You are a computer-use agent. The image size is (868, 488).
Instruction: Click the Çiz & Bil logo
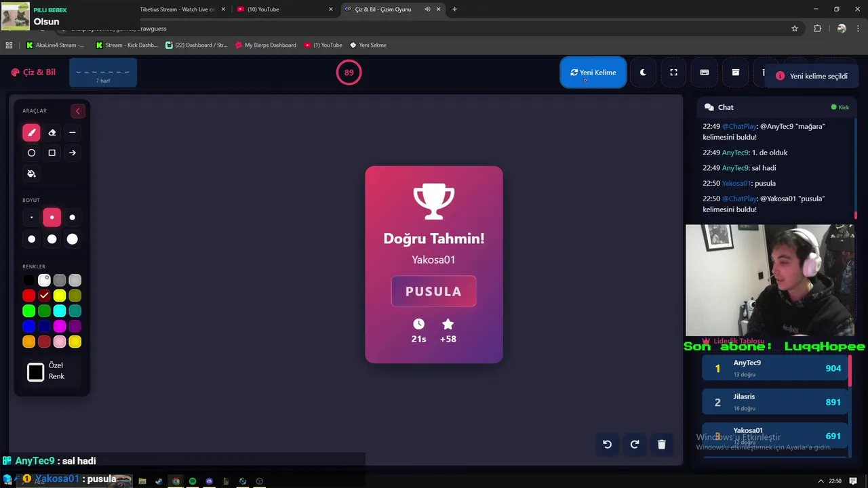(x=33, y=73)
